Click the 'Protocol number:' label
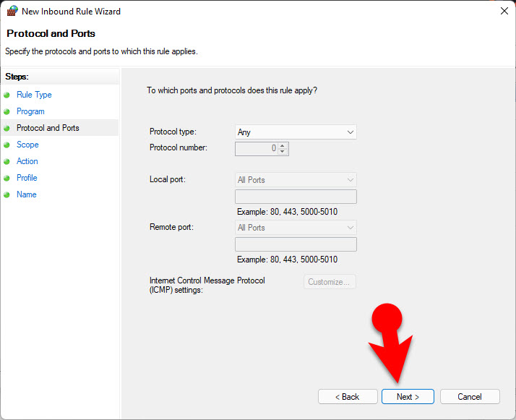The width and height of the screenshot is (516, 420). 179,147
